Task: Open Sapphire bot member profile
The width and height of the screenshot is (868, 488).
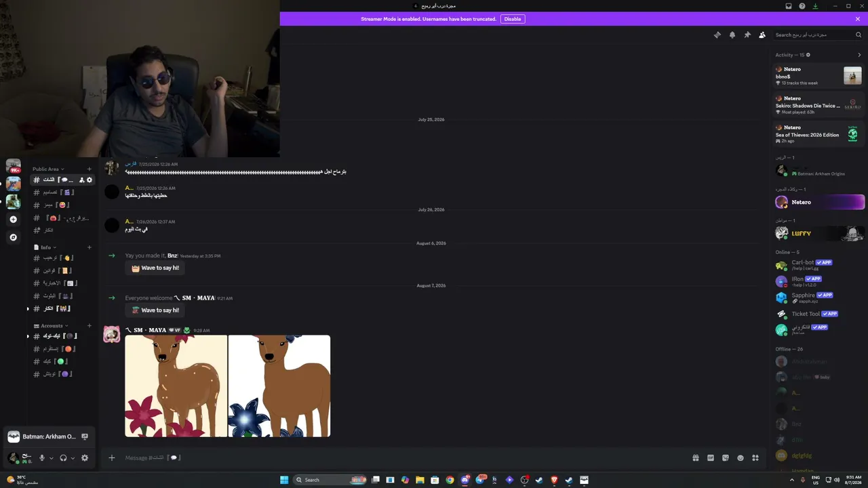Action: point(819,298)
